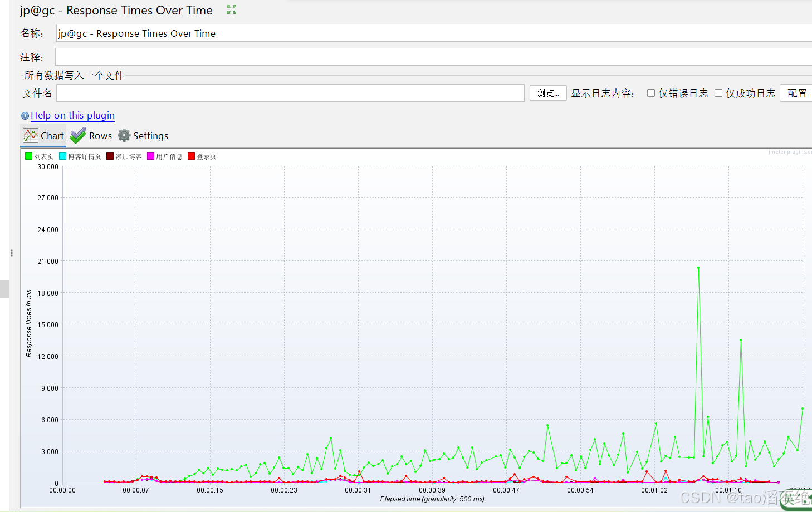Click the 浏览... browse button
This screenshot has width=812, height=512.
click(548, 93)
